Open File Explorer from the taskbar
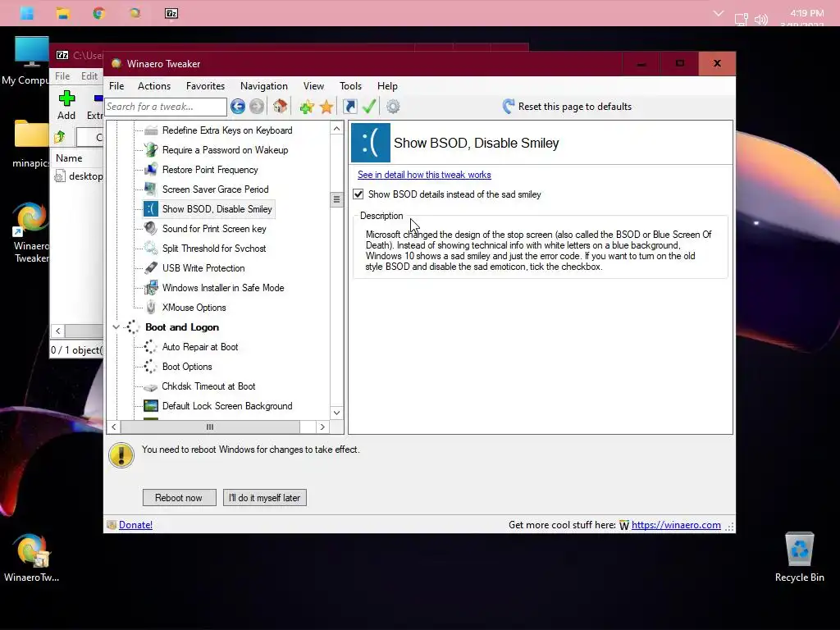840x630 pixels. tap(63, 13)
